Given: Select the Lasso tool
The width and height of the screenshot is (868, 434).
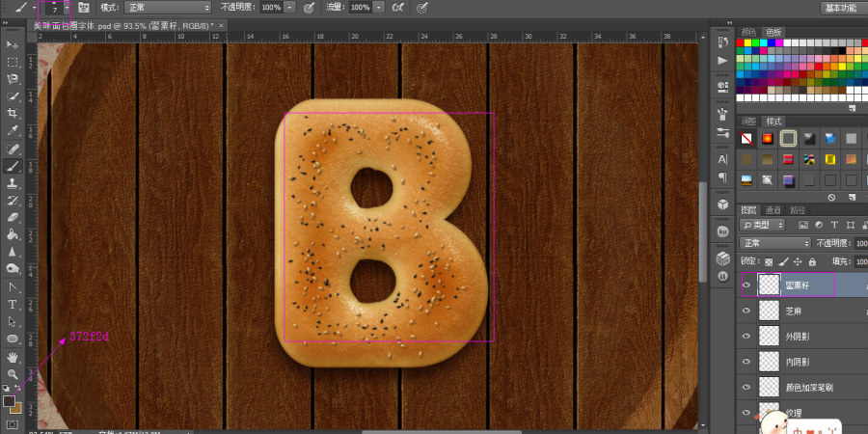Looking at the screenshot, I should 13,79.
